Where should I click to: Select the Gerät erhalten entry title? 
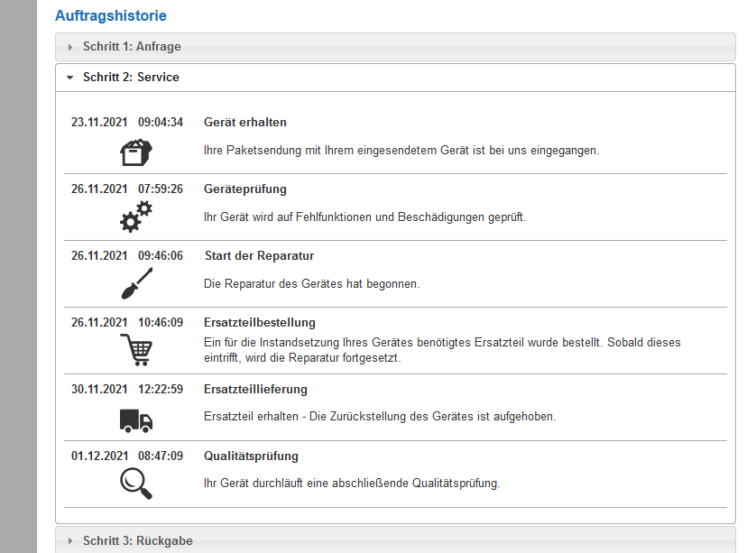(x=244, y=122)
